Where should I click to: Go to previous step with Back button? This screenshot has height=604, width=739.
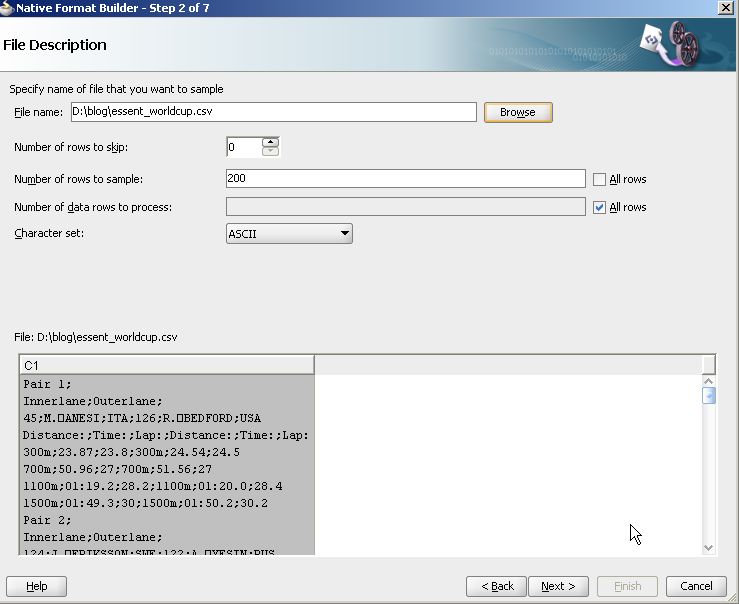tap(497, 586)
